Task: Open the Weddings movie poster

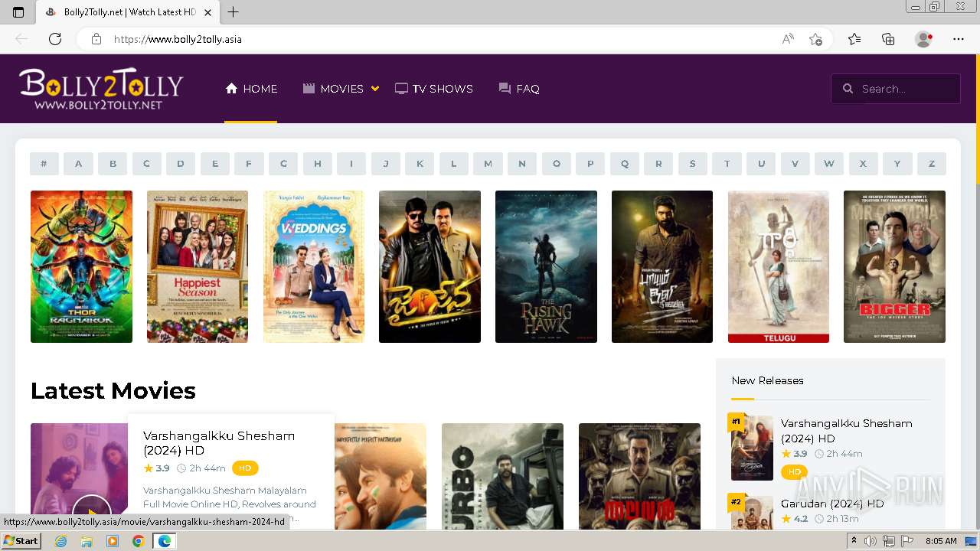Action: (314, 266)
